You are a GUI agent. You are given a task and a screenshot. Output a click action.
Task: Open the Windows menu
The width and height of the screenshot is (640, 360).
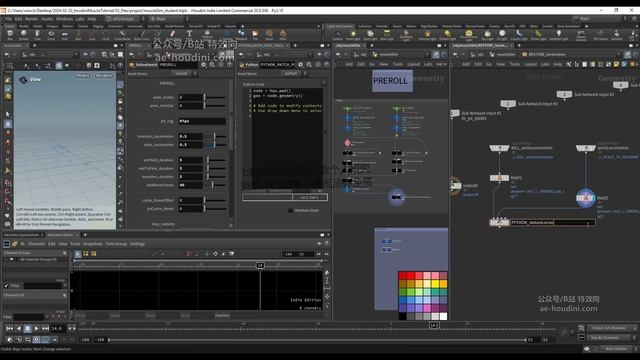pyautogui.click(x=64, y=19)
